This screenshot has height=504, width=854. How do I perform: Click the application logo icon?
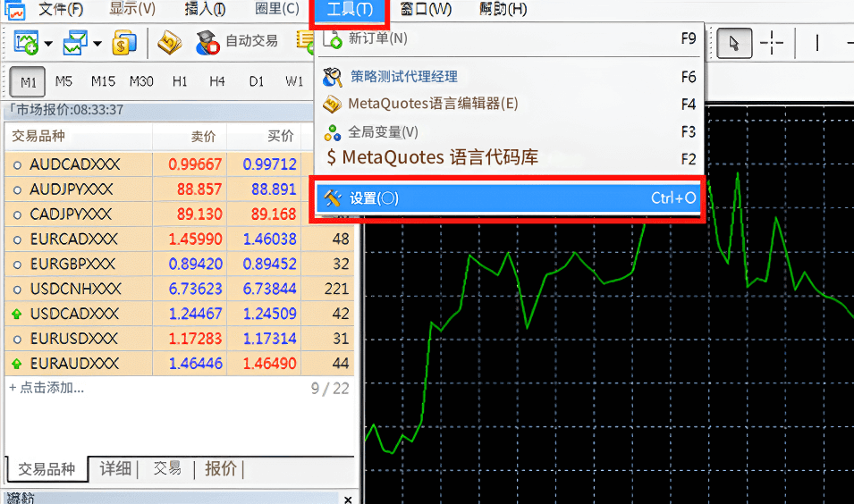click(x=14, y=11)
